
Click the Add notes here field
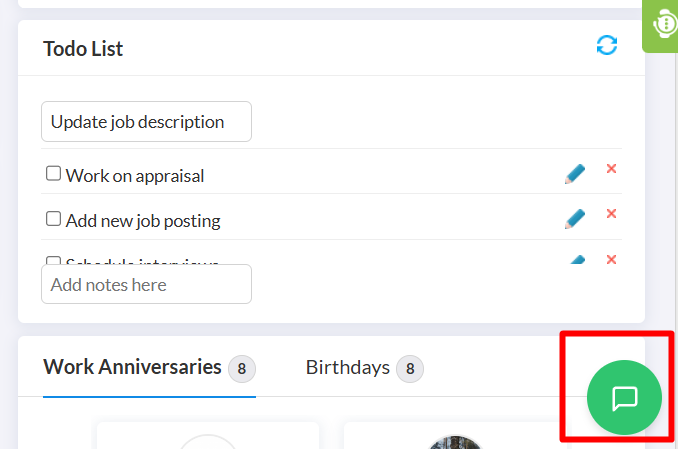[x=146, y=284]
